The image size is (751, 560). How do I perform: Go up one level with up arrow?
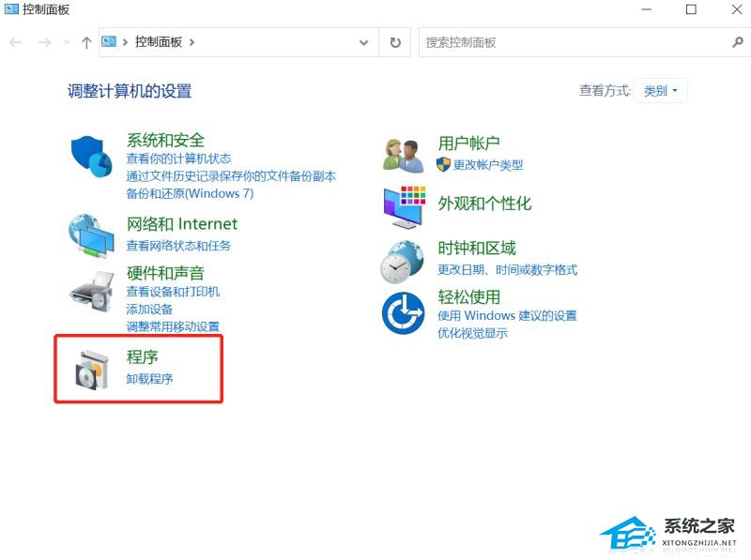pos(86,42)
